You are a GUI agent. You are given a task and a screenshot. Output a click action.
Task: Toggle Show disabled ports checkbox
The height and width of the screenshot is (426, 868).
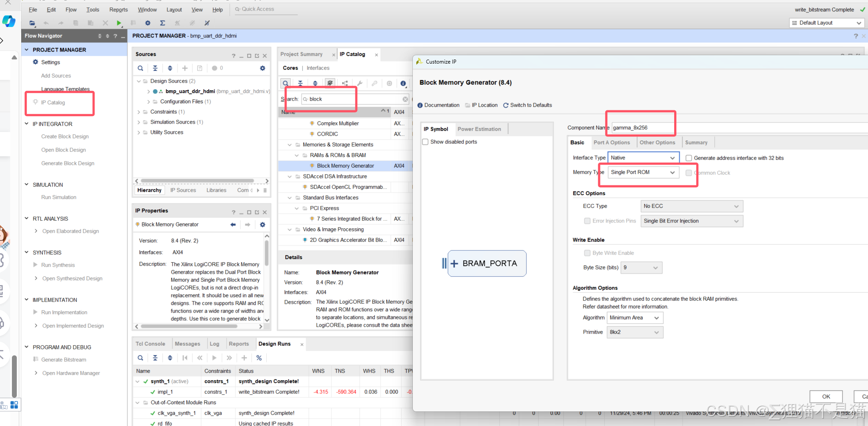[x=425, y=142]
